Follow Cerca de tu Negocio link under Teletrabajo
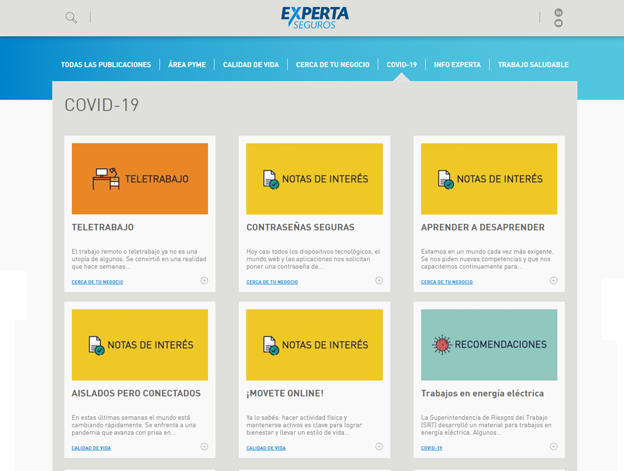The image size is (624, 471). coord(98,282)
